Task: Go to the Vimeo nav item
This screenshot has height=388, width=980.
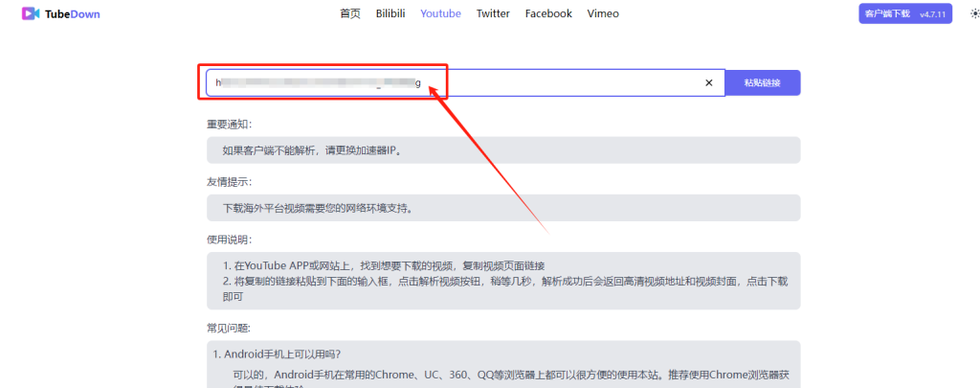Action: (x=603, y=13)
